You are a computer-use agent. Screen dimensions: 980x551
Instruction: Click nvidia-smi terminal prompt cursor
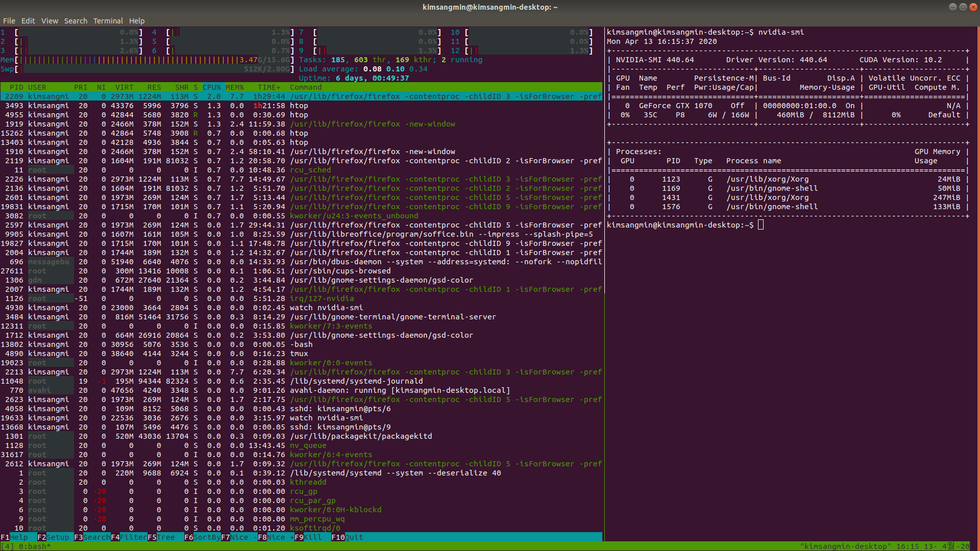coord(761,225)
